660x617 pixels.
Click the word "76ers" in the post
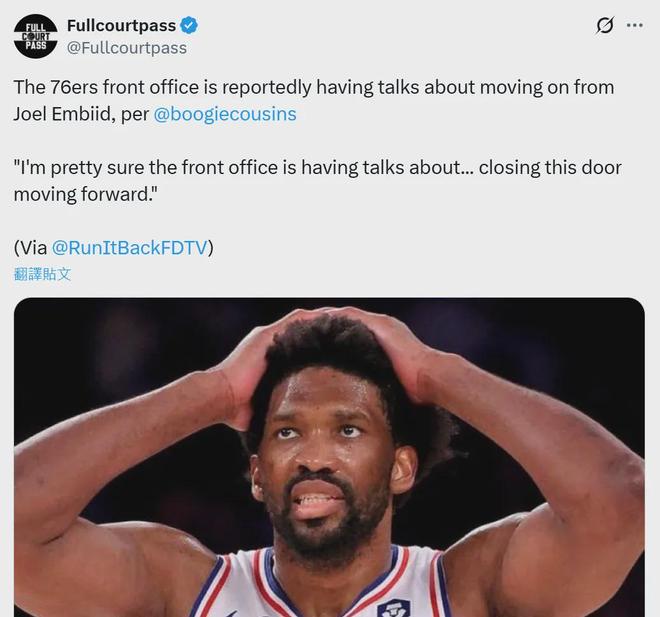(x=74, y=87)
